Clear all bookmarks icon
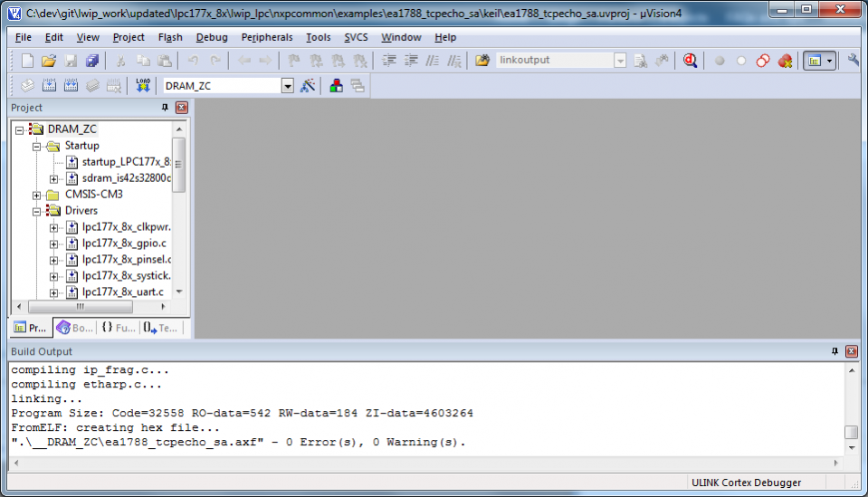Screen dimensions: 868x497 [360, 61]
